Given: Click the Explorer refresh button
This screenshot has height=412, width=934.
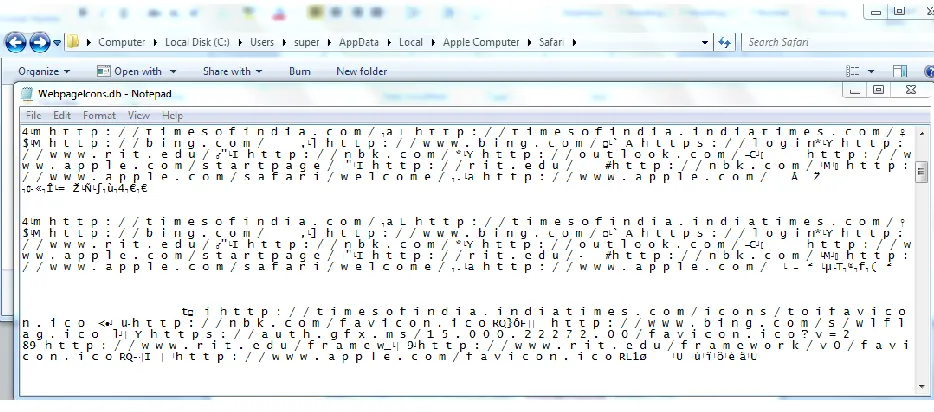Looking at the screenshot, I should tap(724, 42).
